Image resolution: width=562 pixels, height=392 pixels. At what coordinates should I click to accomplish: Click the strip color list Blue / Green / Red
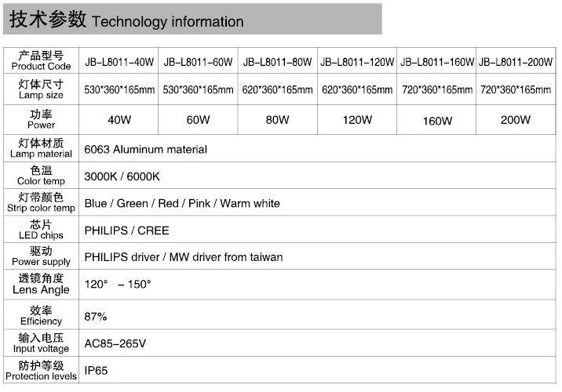click(x=182, y=204)
